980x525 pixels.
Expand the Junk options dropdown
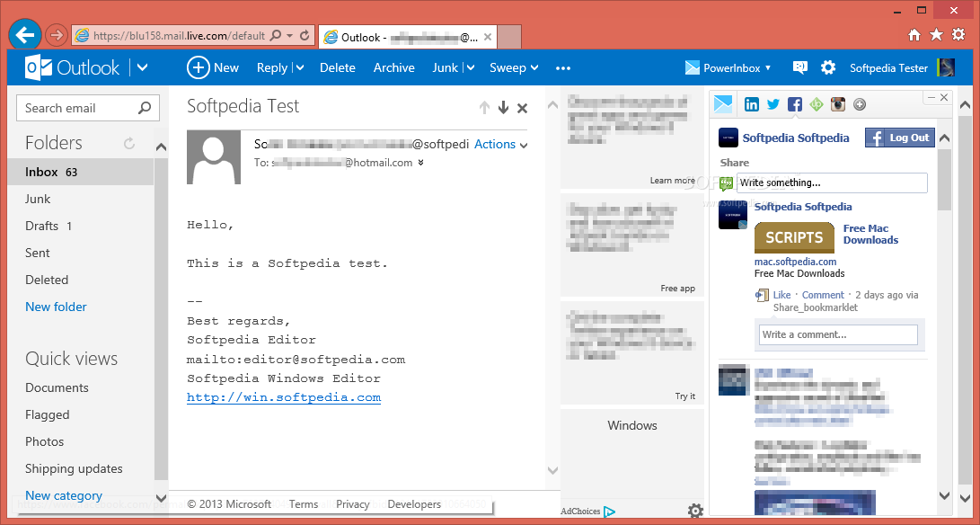470,67
